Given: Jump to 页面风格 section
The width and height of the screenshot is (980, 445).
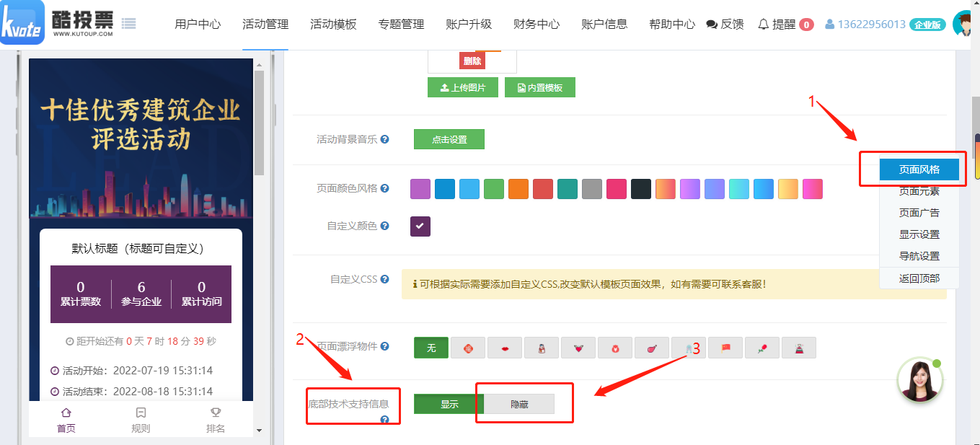Looking at the screenshot, I should coord(919,169).
